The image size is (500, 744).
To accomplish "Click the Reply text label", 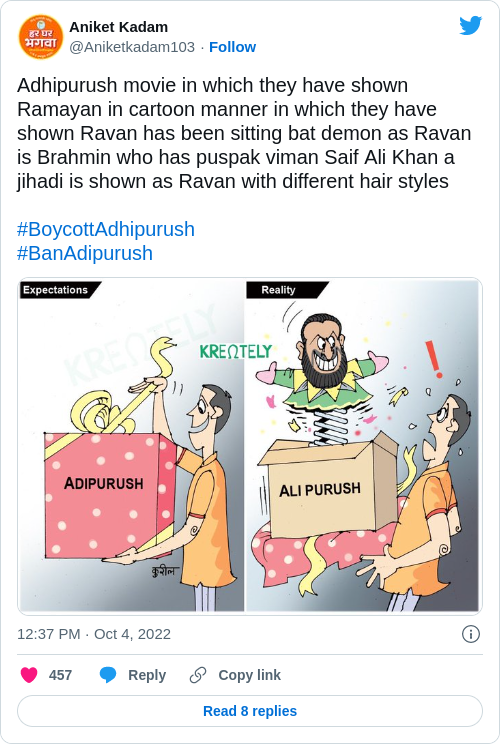I will tap(147, 675).
